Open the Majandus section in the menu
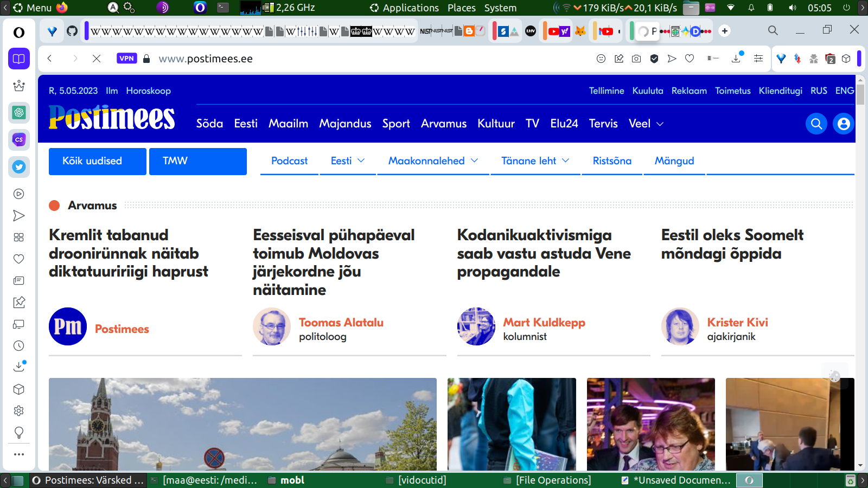868x488 pixels. (345, 124)
